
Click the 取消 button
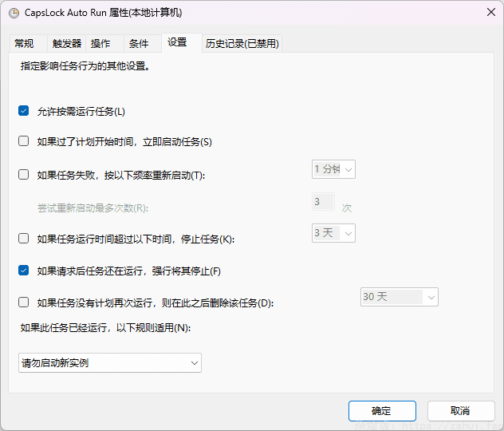click(460, 411)
